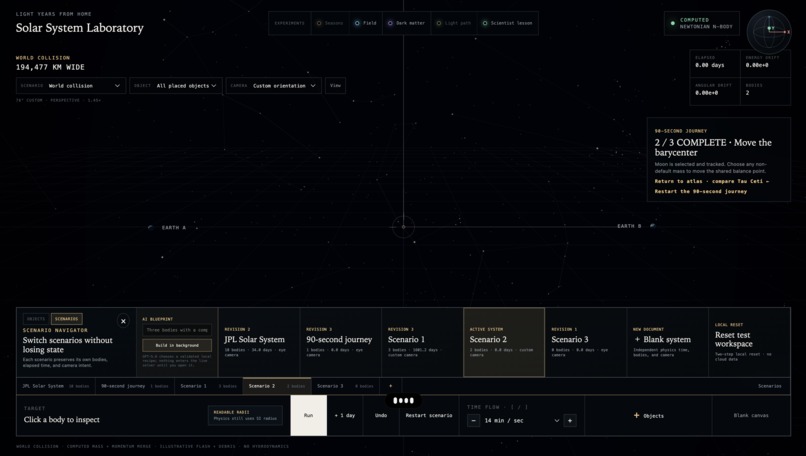Click the orientation gizmo sphere
The height and width of the screenshot is (456, 806).
769,31
